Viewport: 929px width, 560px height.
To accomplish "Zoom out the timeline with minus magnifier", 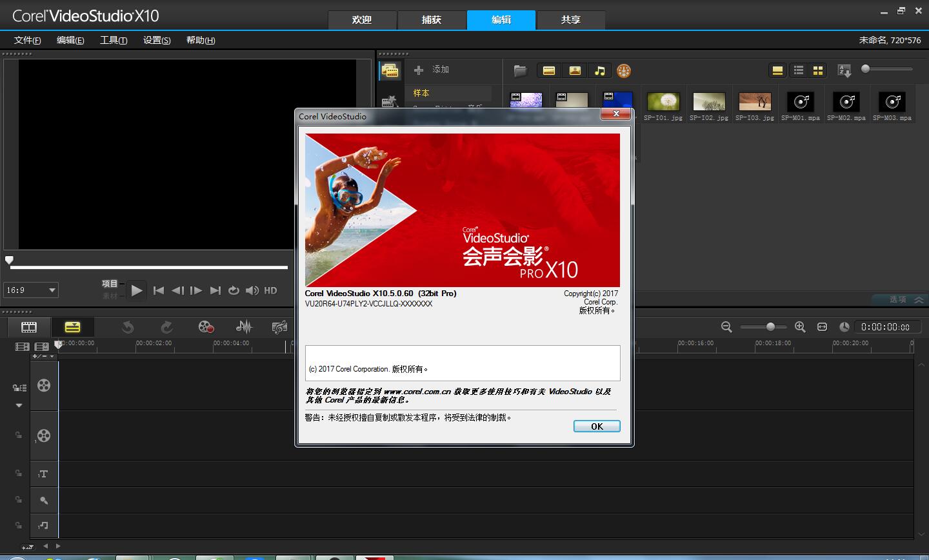I will (726, 327).
